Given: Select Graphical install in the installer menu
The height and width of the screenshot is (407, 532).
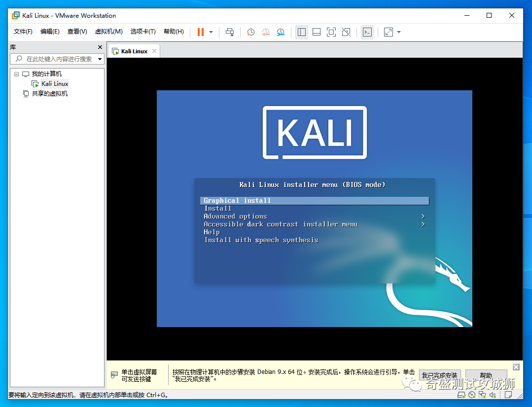Looking at the screenshot, I should click(x=315, y=201).
